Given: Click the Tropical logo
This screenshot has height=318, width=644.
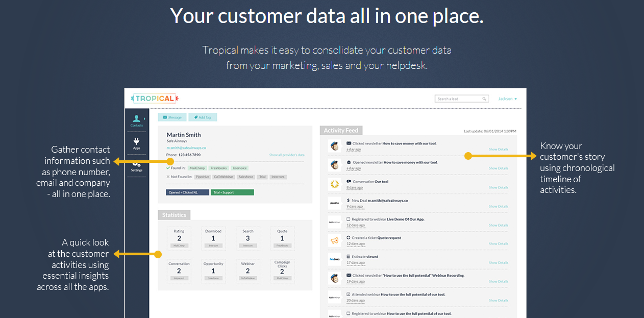Looking at the screenshot, I should pyautogui.click(x=155, y=99).
